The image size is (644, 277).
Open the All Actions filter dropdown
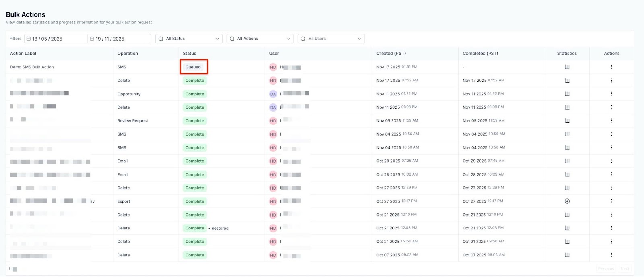click(260, 39)
